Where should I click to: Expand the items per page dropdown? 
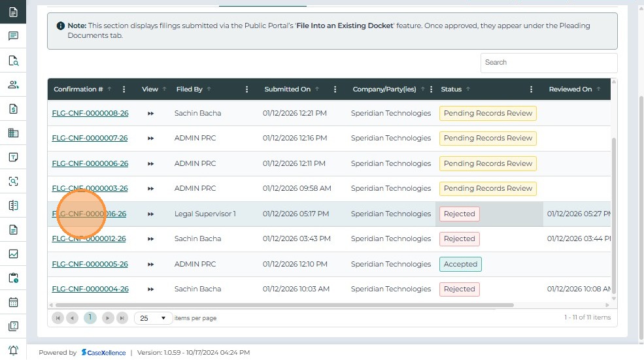click(153, 318)
